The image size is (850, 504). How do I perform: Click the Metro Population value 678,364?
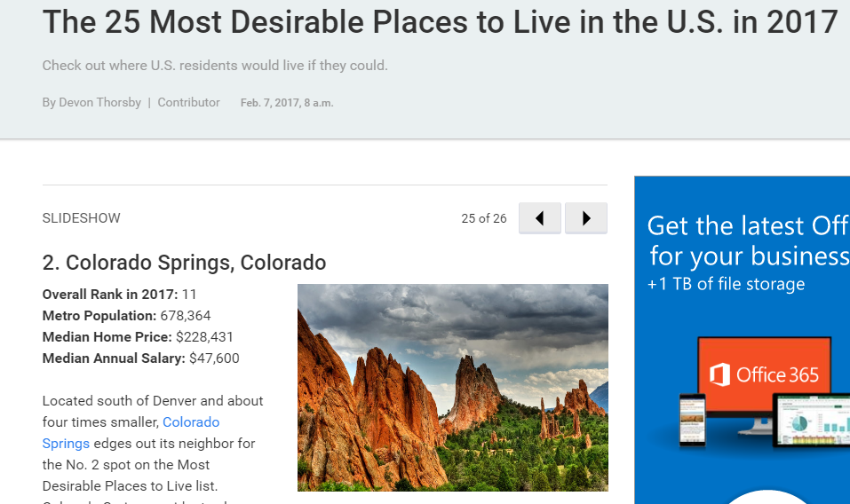[x=186, y=316]
